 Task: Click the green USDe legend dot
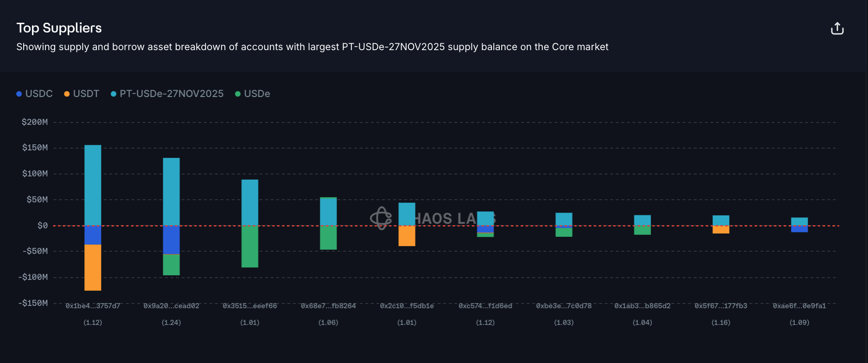click(x=238, y=94)
